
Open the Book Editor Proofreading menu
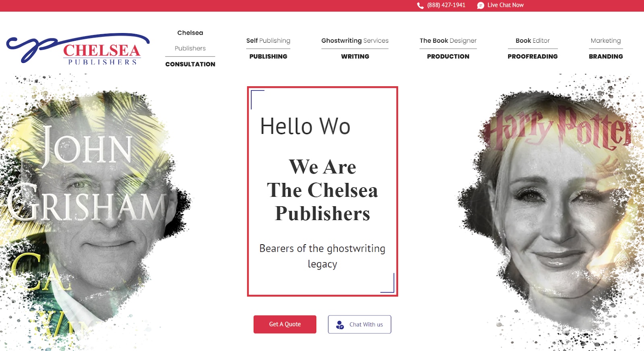[533, 48]
